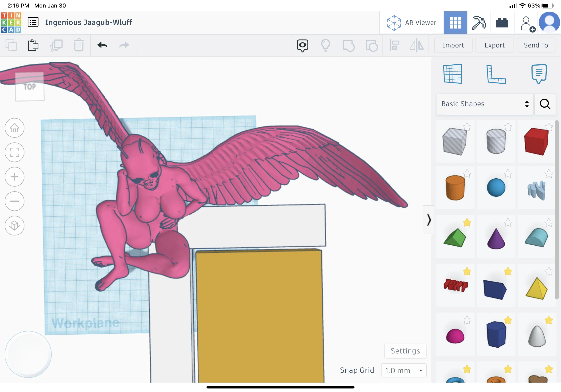This screenshot has height=392, width=561.
Task: Favorite the star on the yellow Pyramid
Action: tap(549, 271)
